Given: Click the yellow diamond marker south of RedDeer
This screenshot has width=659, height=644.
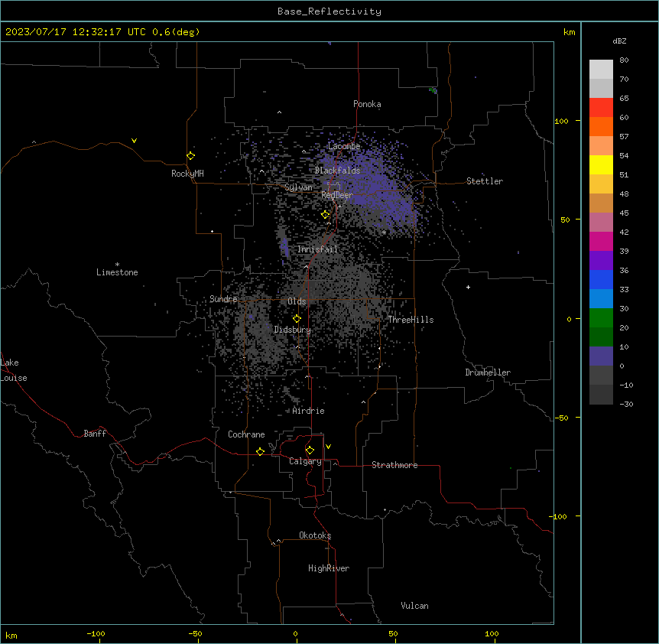Looking at the screenshot, I should coord(325,215).
